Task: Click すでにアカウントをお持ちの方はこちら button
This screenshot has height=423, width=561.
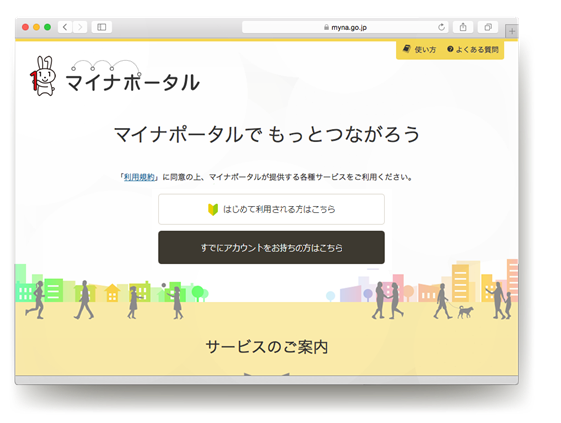Action: (x=271, y=247)
